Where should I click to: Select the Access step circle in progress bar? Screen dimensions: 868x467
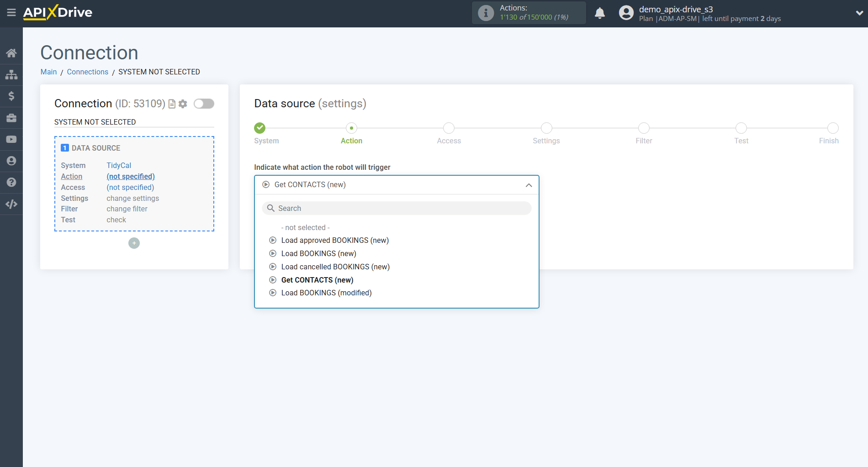449,128
